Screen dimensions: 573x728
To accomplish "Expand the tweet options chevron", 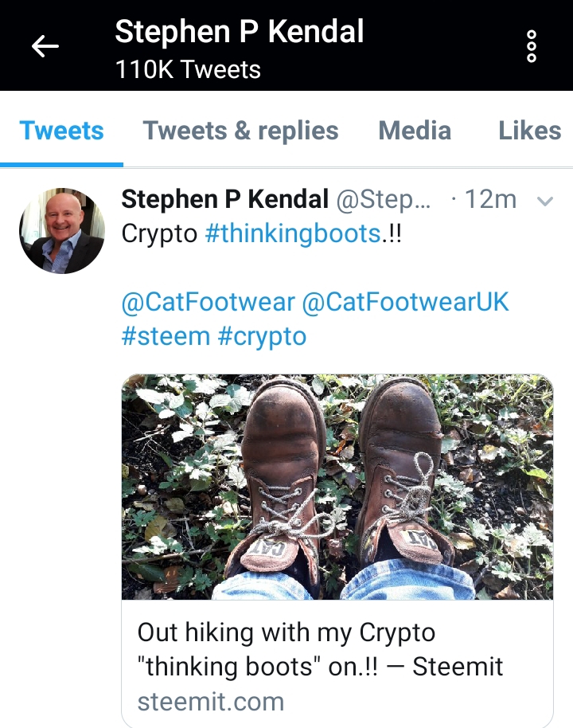I will coord(545,202).
